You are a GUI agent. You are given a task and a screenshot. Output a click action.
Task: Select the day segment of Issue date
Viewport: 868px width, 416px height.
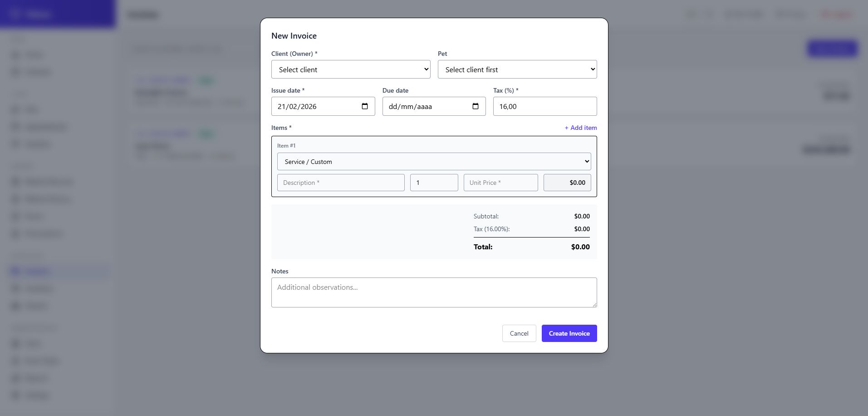[x=282, y=107]
